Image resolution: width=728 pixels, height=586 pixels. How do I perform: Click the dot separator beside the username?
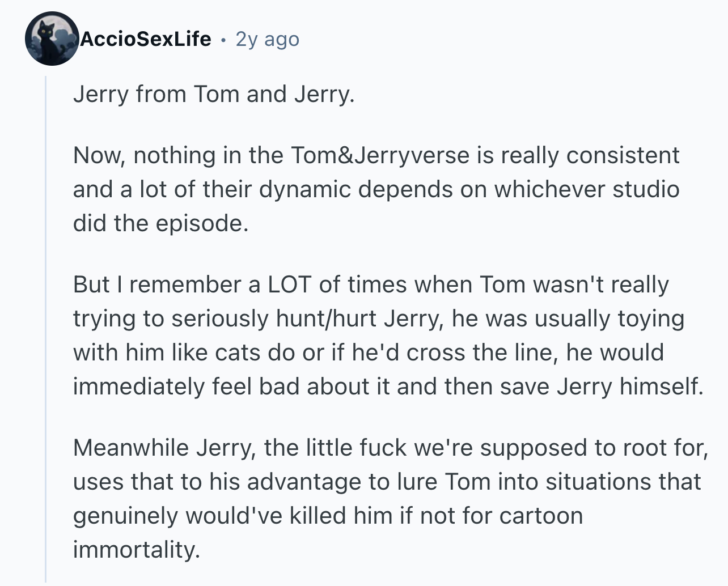coord(224,40)
